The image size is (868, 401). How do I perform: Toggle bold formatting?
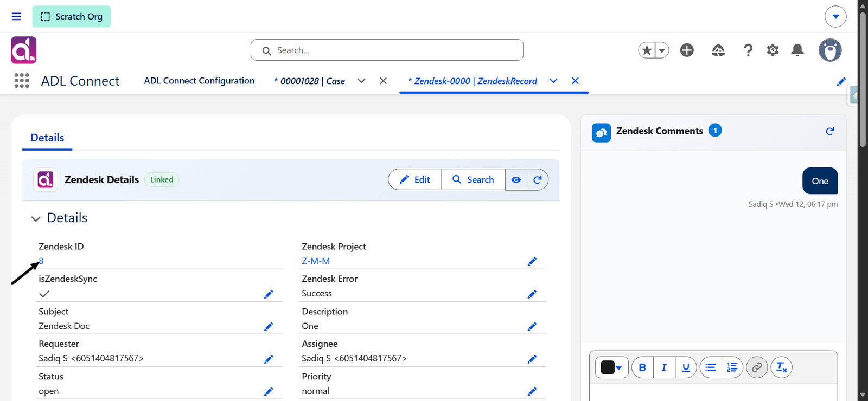[x=642, y=367]
